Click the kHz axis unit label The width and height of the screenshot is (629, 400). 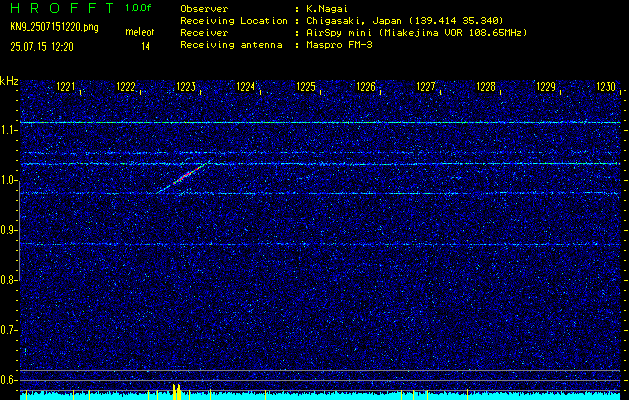pos(9,81)
